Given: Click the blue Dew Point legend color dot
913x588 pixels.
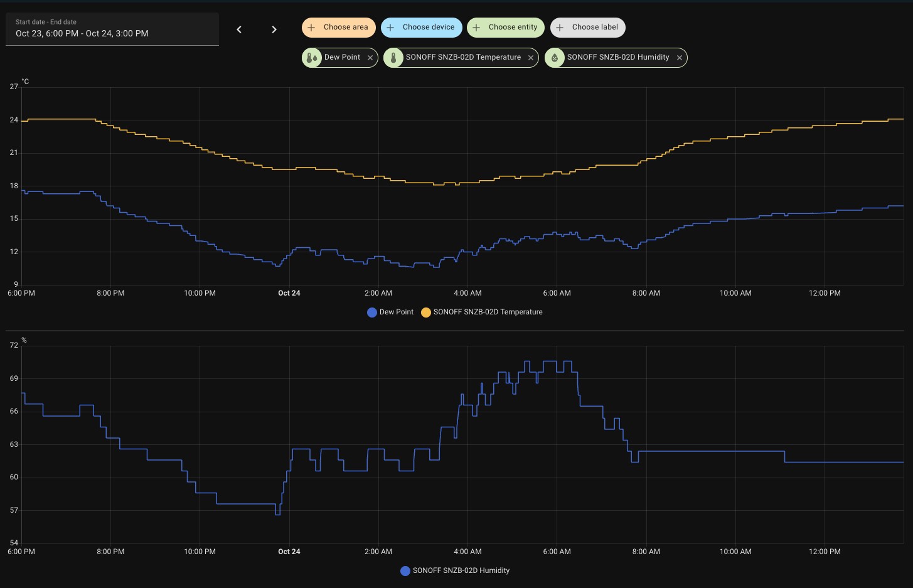Looking at the screenshot, I should (x=372, y=313).
